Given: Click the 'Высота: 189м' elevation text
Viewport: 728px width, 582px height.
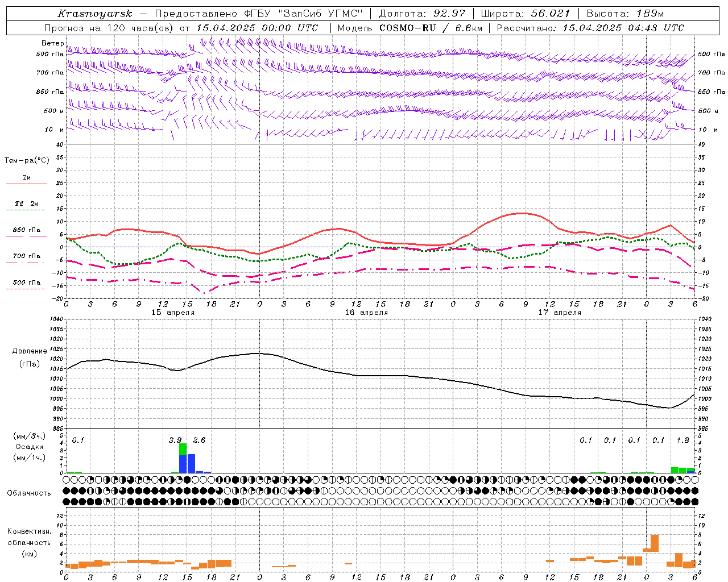Looking at the screenshot, I should (x=625, y=14).
